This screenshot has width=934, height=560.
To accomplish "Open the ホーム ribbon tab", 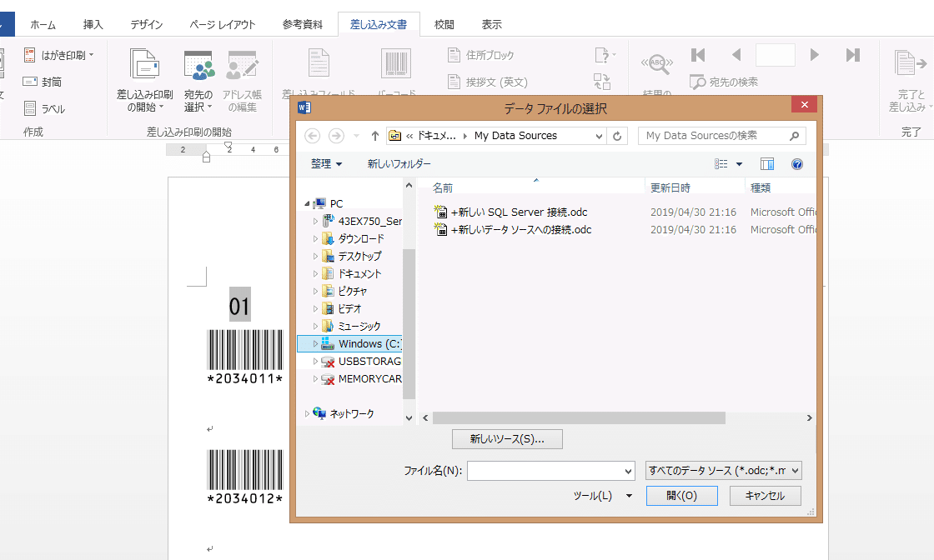I will (x=43, y=24).
